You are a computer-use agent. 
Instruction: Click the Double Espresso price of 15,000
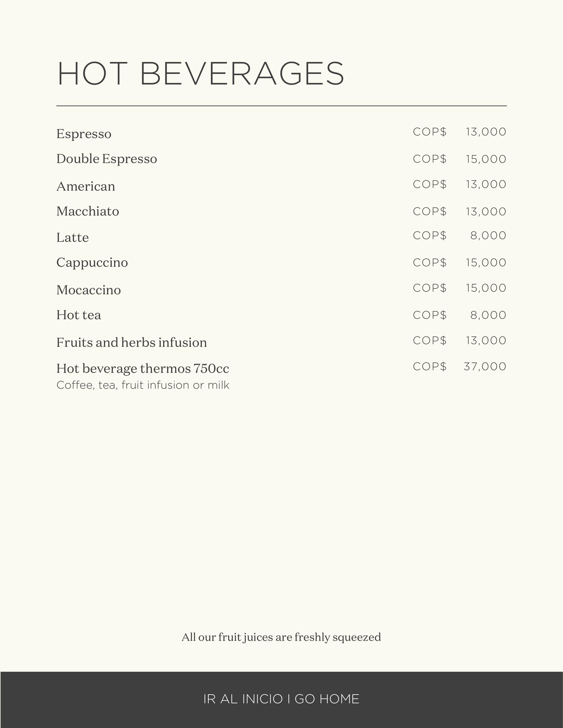click(486, 159)
